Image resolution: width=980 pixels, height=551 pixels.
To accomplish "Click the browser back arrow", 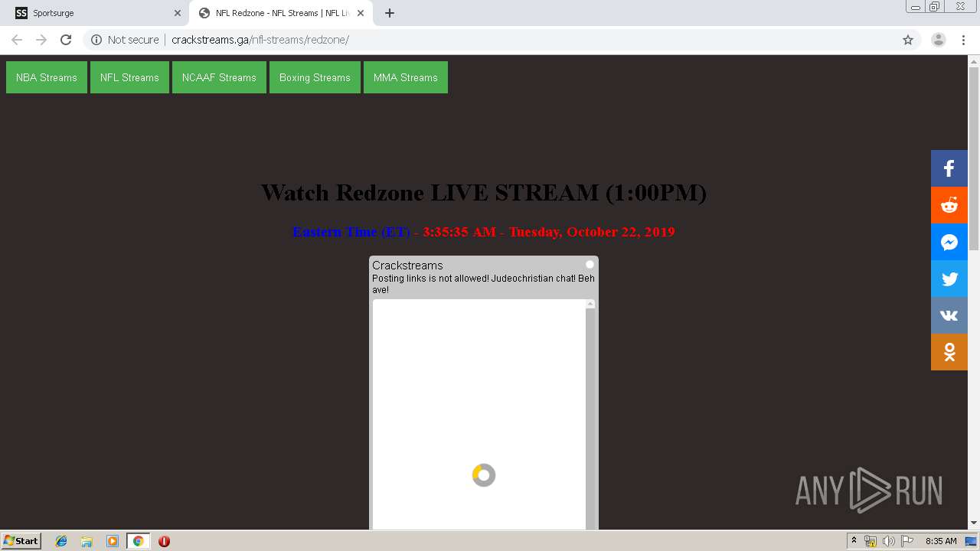I will click(17, 40).
